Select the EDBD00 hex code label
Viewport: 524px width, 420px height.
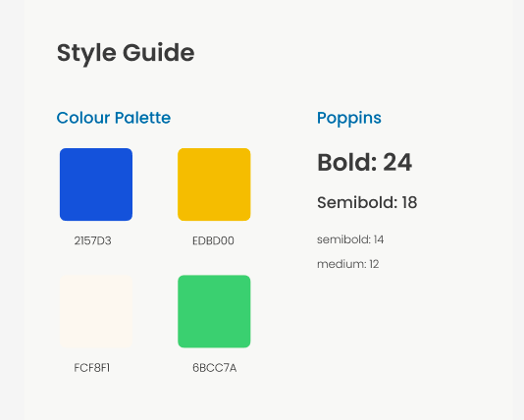pos(213,240)
